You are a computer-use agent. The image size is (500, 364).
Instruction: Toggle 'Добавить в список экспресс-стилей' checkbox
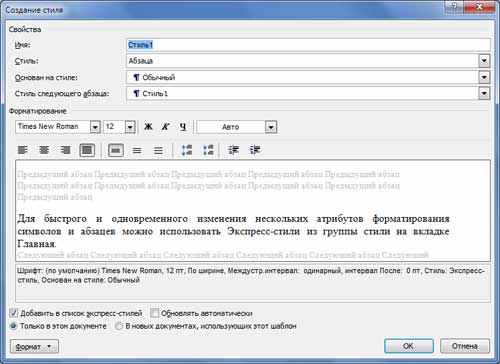[14, 313]
